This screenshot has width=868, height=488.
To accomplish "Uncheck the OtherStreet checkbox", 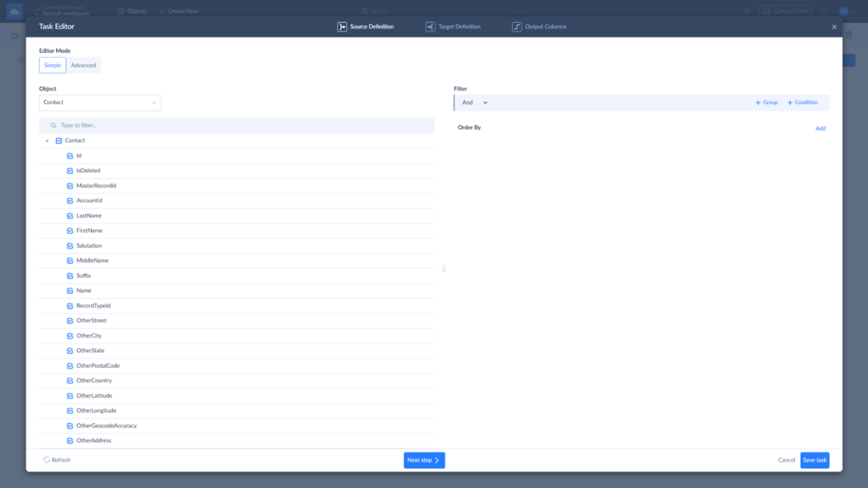I will pos(70,321).
